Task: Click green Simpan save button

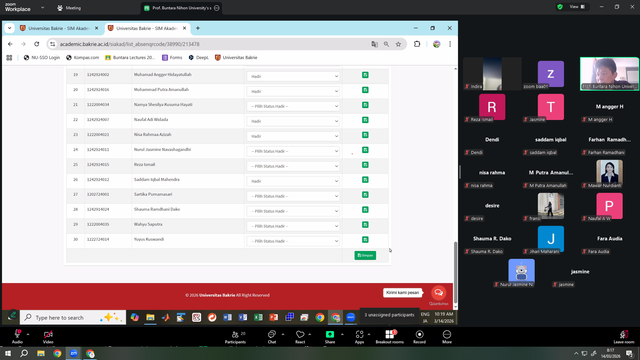Action: [365, 256]
